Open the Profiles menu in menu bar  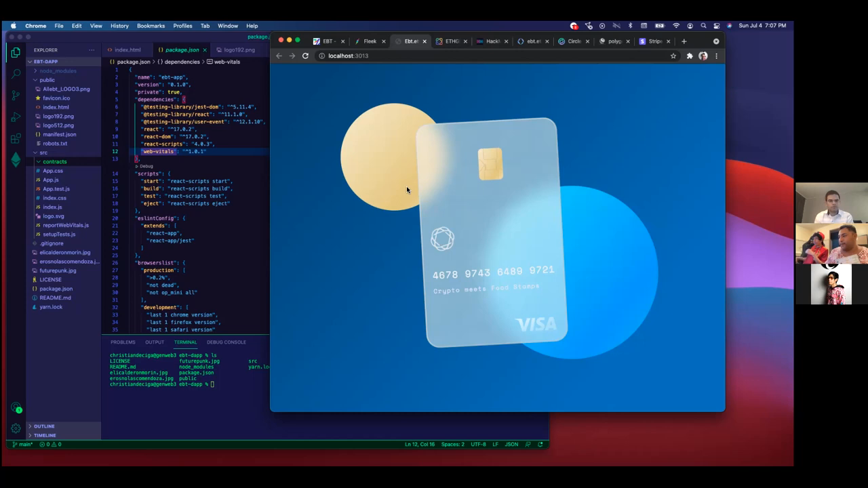[x=182, y=26]
